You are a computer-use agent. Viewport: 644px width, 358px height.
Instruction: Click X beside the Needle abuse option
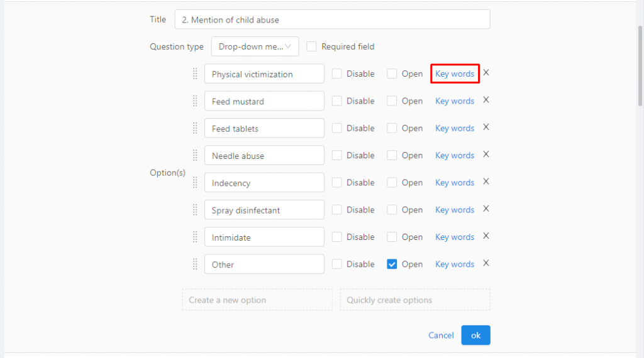click(486, 155)
